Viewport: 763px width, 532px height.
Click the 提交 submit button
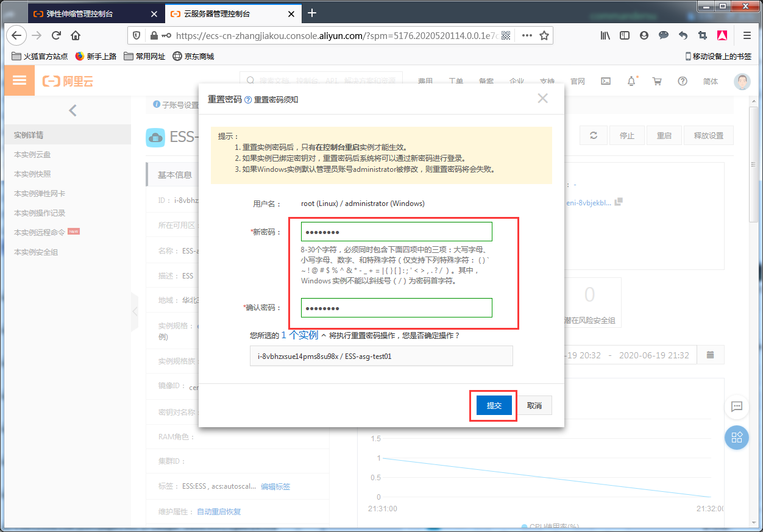click(x=494, y=405)
